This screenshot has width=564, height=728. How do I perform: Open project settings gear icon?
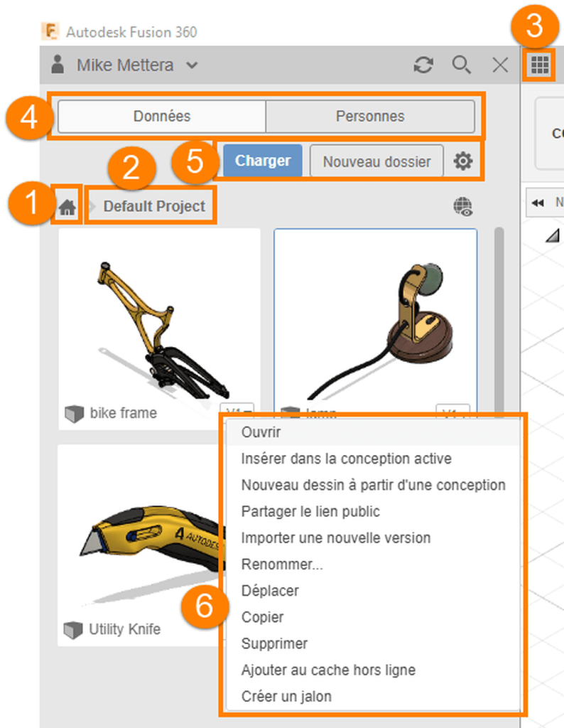(463, 161)
